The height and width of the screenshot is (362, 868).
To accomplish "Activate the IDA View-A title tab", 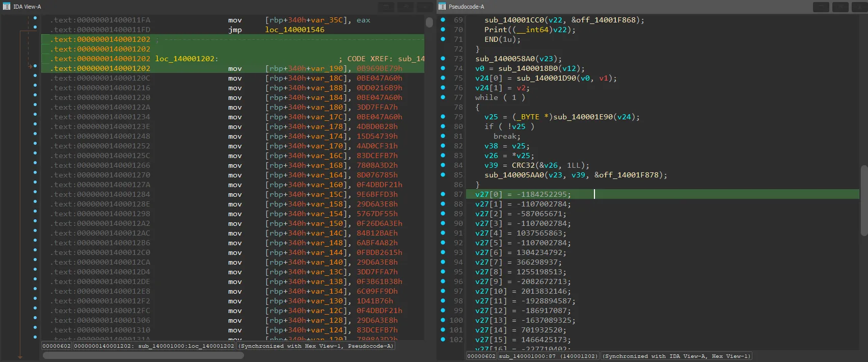I will tap(27, 7).
